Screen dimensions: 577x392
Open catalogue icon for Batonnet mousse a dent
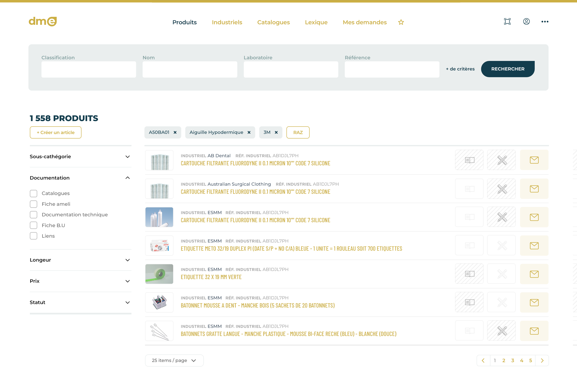tap(469, 302)
